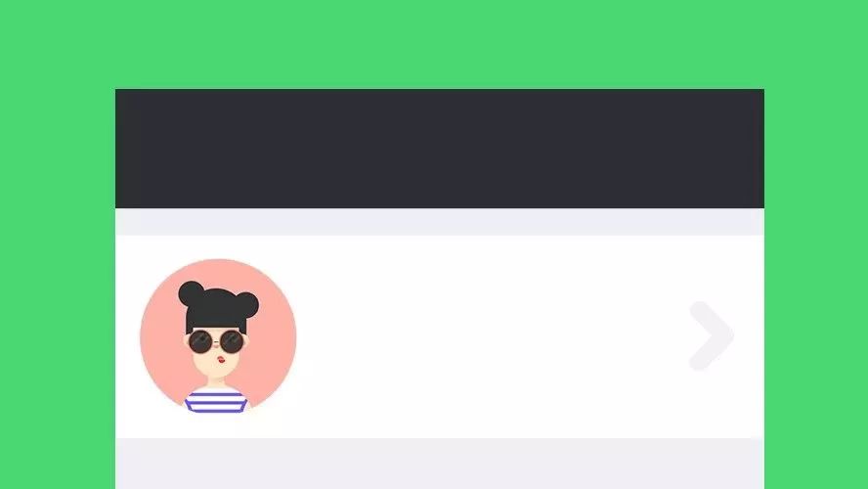Image resolution: width=868 pixels, height=489 pixels.
Task: Click the avatar's left hair bun
Action: (x=191, y=293)
